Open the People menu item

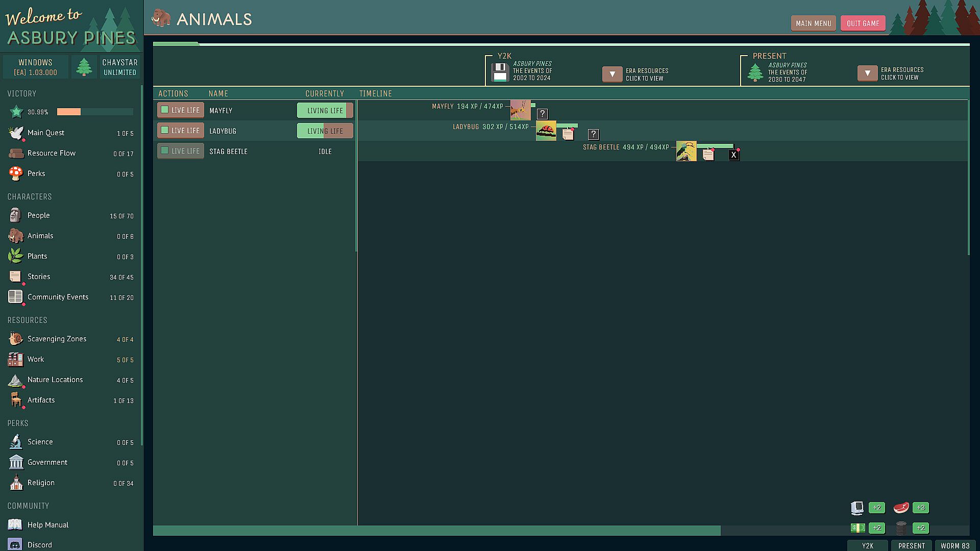point(39,215)
